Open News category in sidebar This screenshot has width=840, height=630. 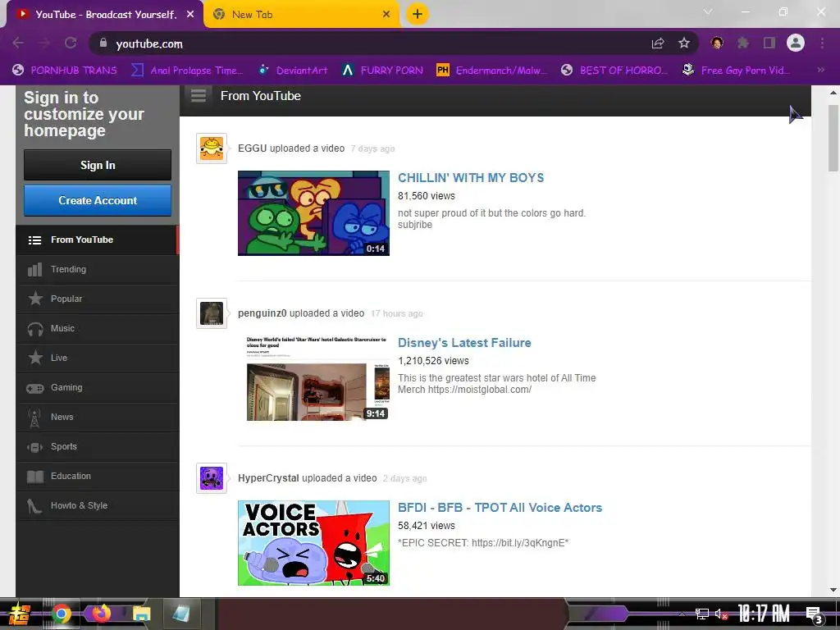click(97, 417)
